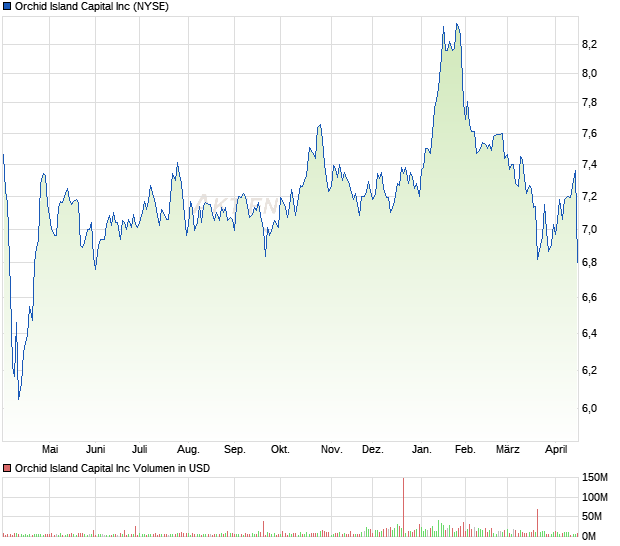Click the red legend square for Volumen
620x546 pixels.
point(7,469)
